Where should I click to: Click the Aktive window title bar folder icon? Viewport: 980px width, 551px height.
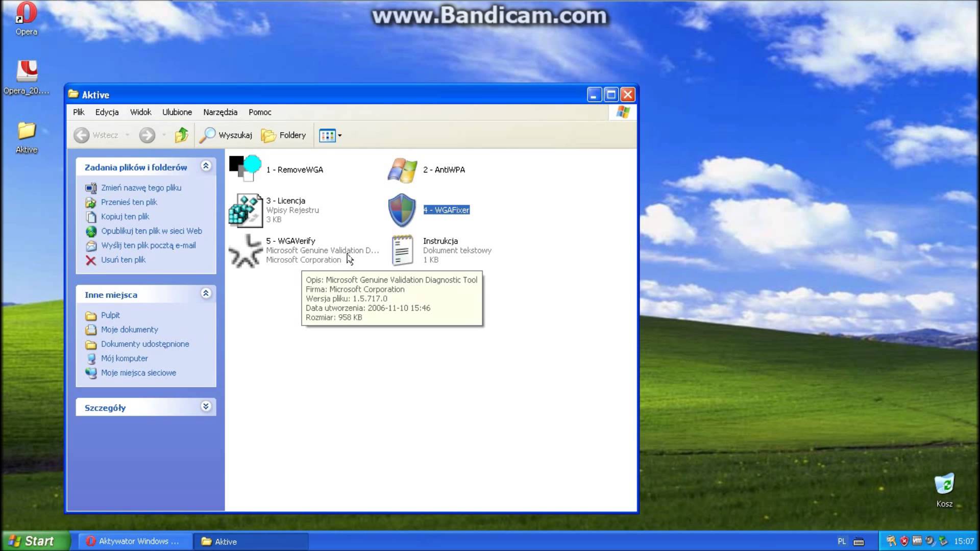(73, 94)
